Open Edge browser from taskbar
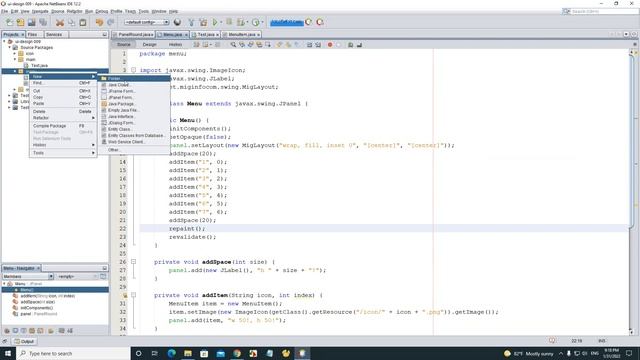This screenshot has height=360, width=640. click(x=171, y=353)
